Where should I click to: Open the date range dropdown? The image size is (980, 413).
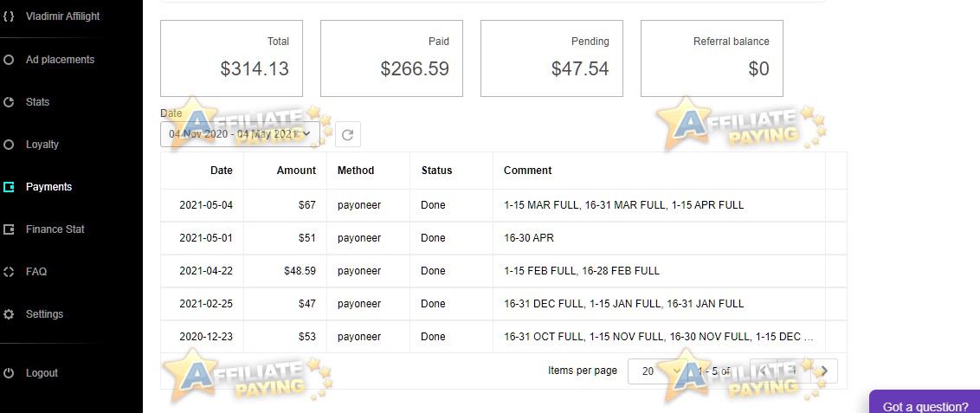240,133
